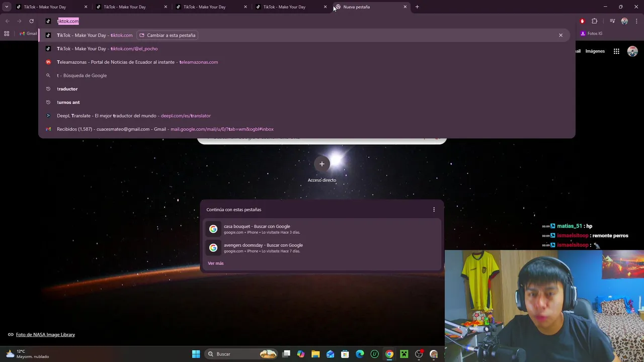The width and height of the screenshot is (644, 362).
Task: Select the Teleamazonas suggestion
Action: 307,62
